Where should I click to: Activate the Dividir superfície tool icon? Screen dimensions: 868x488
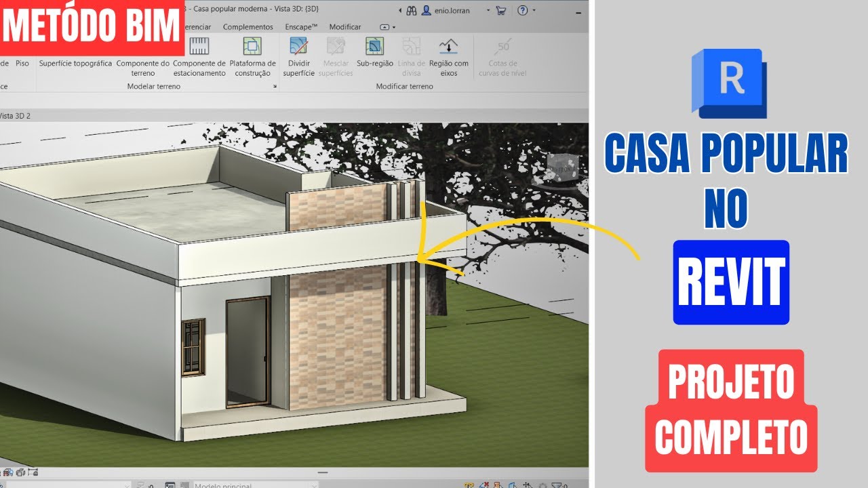pos(299,46)
